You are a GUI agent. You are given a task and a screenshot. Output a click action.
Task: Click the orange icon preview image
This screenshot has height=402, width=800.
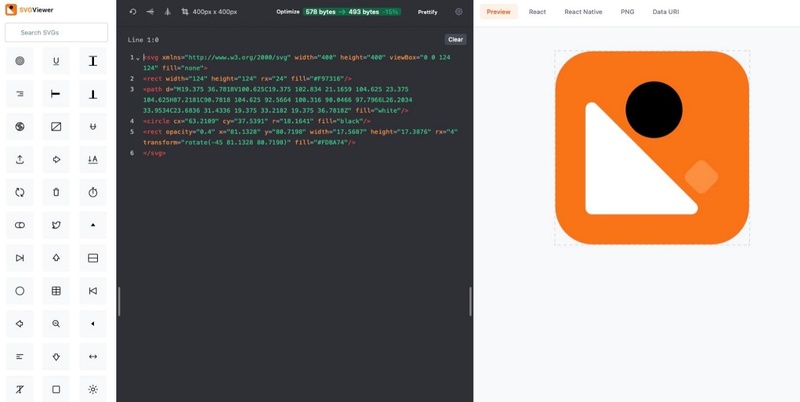652,147
